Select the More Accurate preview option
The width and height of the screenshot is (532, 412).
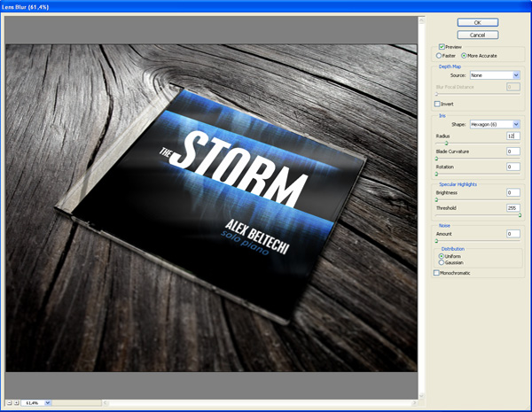click(x=464, y=55)
